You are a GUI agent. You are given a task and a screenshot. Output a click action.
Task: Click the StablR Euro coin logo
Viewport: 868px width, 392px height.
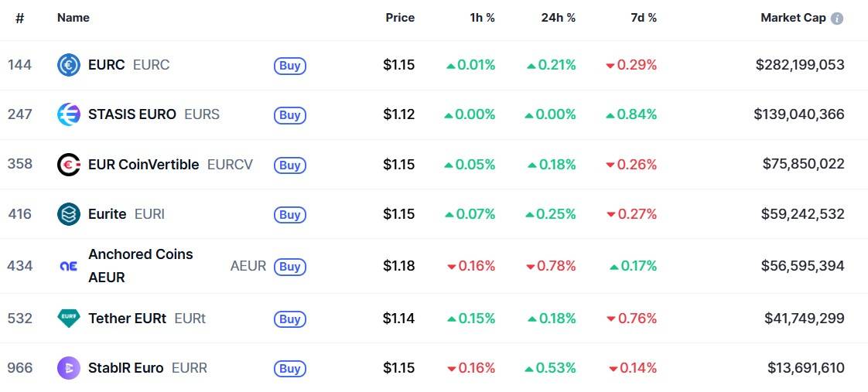tap(69, 368)
